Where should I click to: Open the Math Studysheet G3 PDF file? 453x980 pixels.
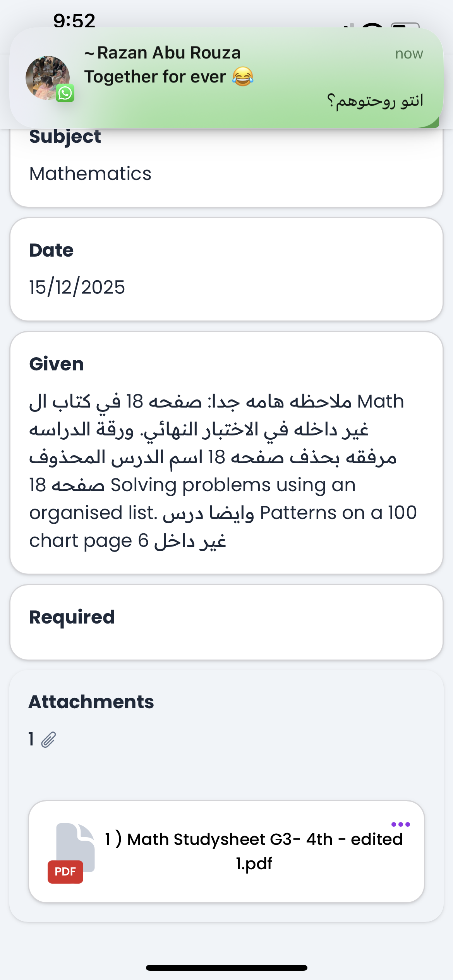(x=254, y=851)
